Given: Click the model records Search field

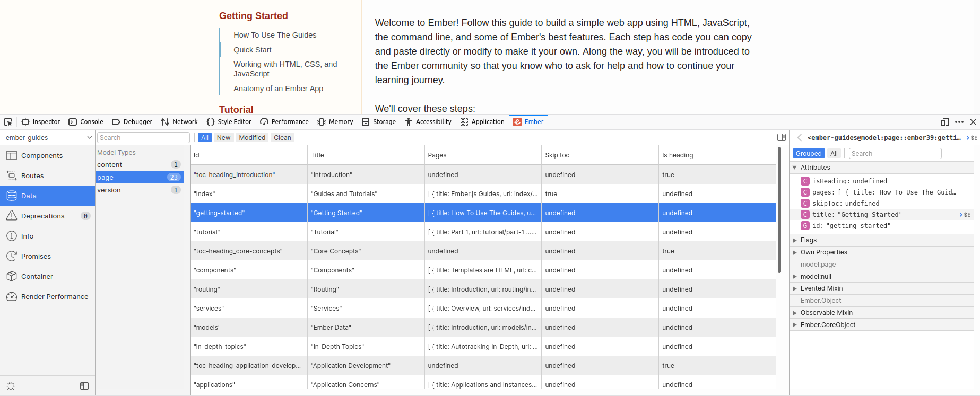Looking at the screenshot, I should (x=143, y=138).
